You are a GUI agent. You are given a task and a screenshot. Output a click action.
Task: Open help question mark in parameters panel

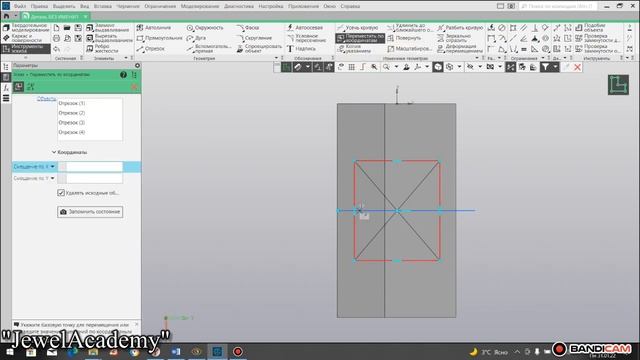tap(123, 75)
